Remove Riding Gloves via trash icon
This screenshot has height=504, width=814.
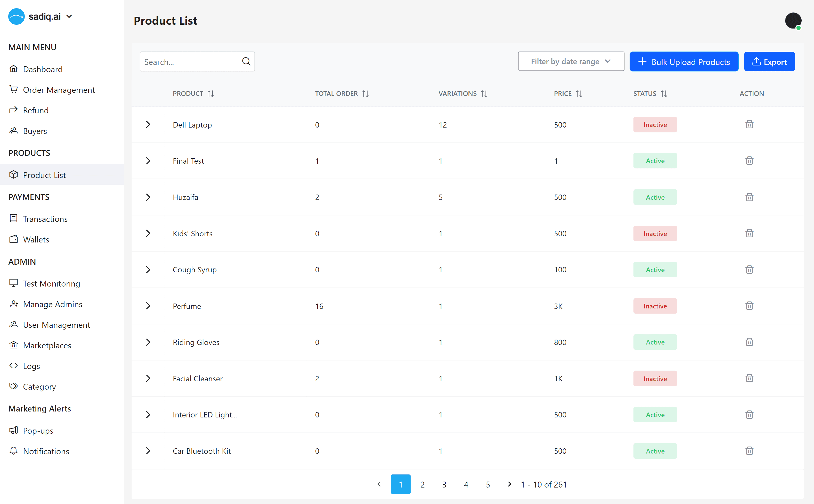[749, 342]
